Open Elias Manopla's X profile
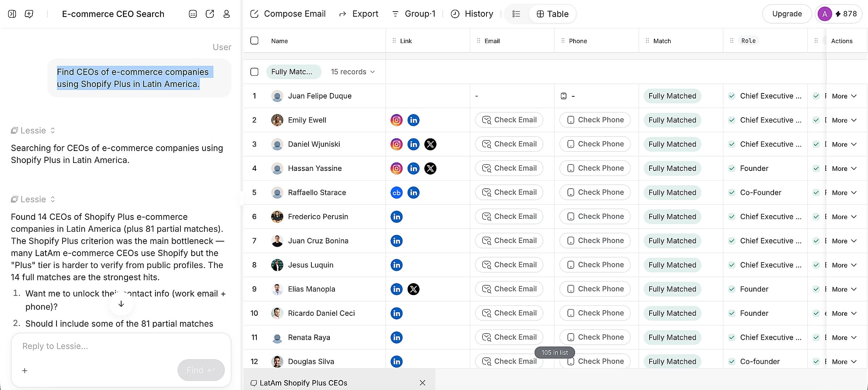This screenshot has height=390, width=868. (x=413, y=289)
